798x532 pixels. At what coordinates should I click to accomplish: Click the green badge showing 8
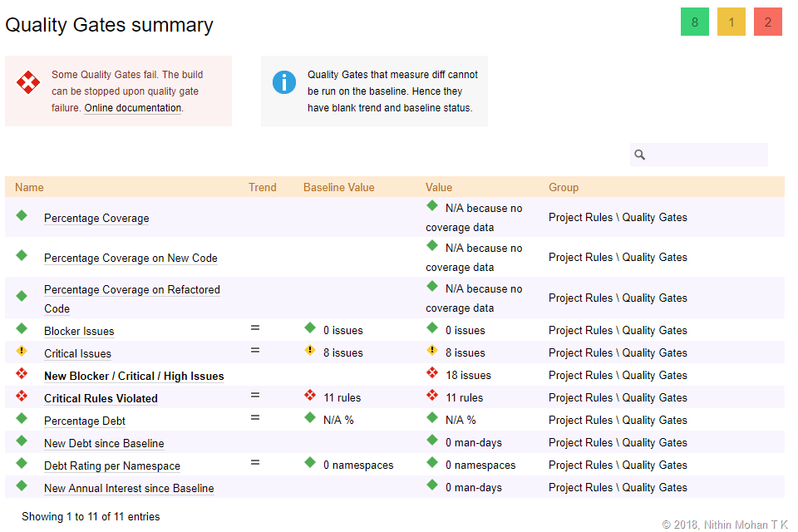click(695, 22)
